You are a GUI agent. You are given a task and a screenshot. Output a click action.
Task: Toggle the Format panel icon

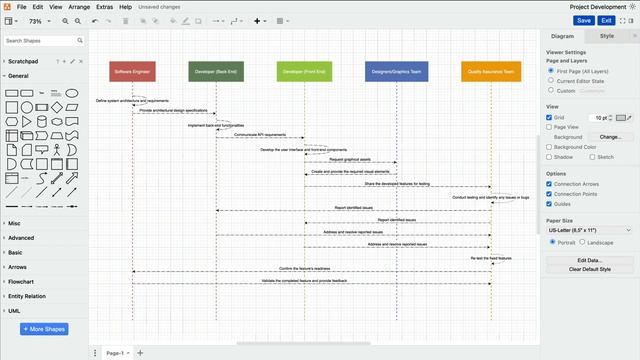tap(631, 21)
